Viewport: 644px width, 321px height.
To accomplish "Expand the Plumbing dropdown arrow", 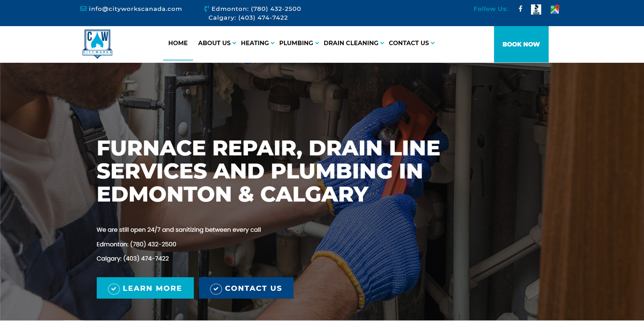I will (x=317, y=43).
